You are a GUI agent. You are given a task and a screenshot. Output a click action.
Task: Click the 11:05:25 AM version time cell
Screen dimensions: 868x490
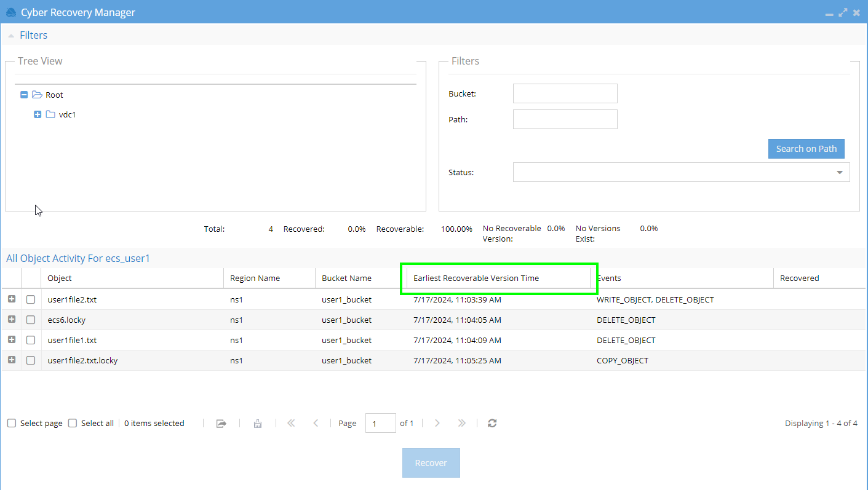[x=457, y=361]
